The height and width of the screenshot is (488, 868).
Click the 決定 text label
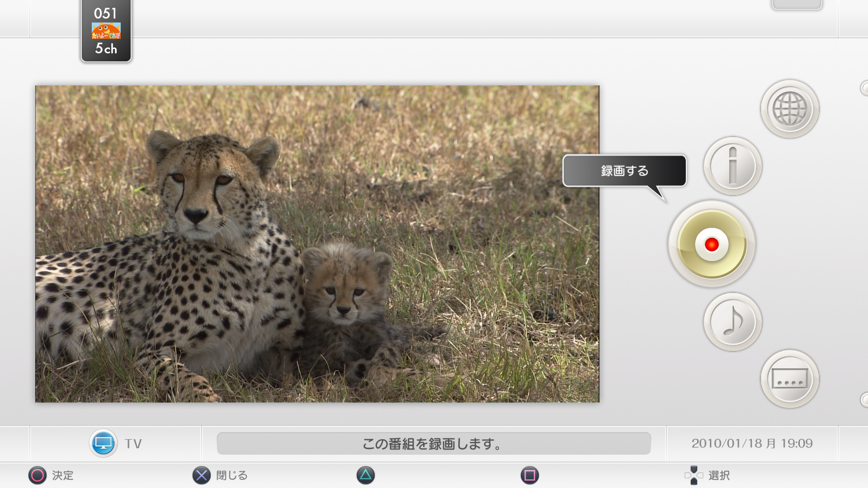[x=63, y=475]
